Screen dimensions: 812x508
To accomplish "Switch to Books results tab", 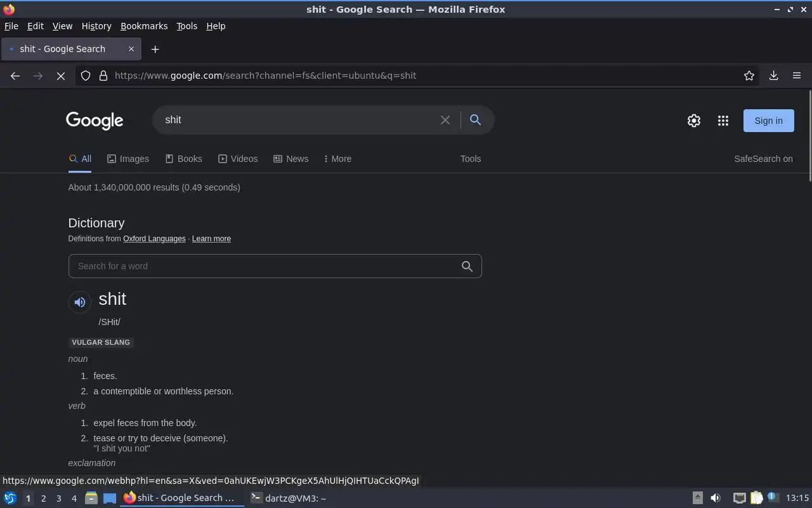I will tap(183, 159).
